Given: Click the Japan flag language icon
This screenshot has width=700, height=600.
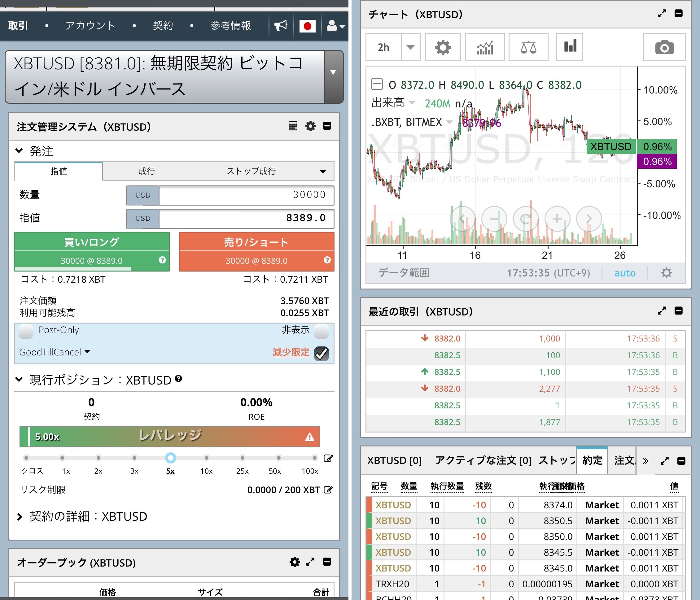Looking at the screenshot, I should tap(307, 26).
